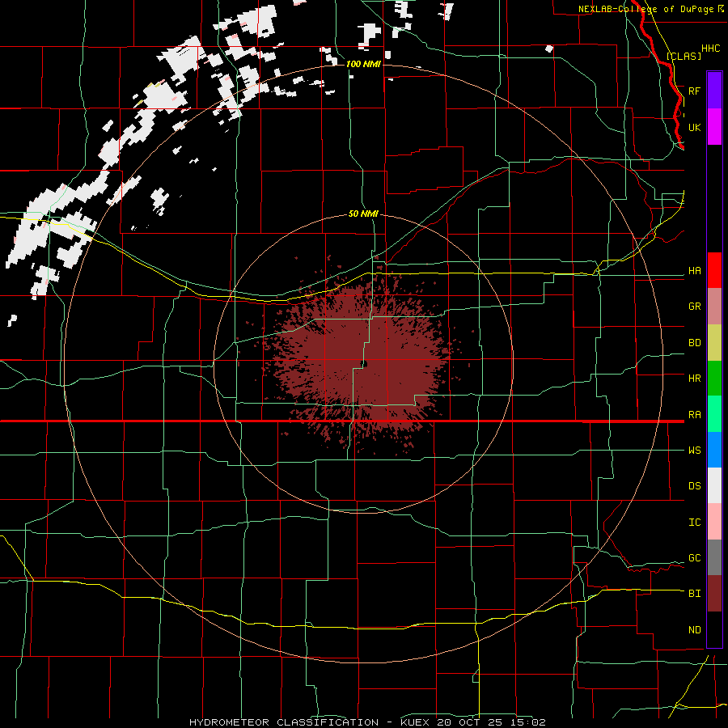Click the HA legend label
This screenshot has width=728, height=728.
694,271
